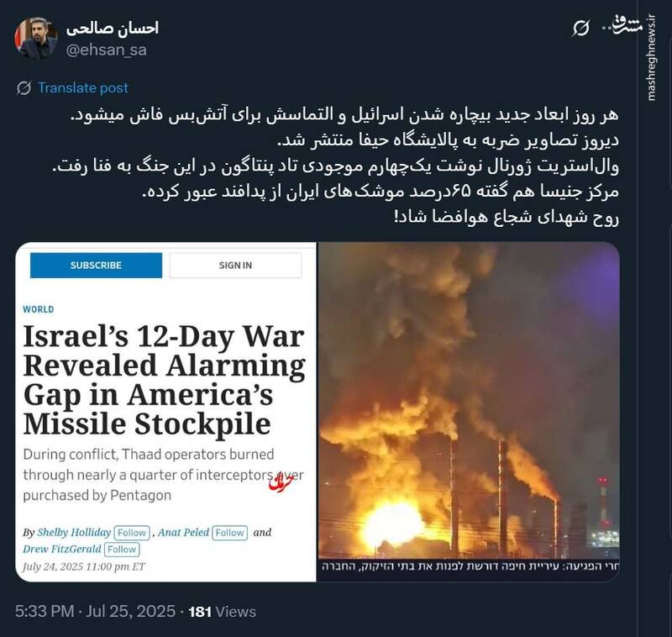
Task: Open the @ehsan_sa handle
Action: point(107,50)
